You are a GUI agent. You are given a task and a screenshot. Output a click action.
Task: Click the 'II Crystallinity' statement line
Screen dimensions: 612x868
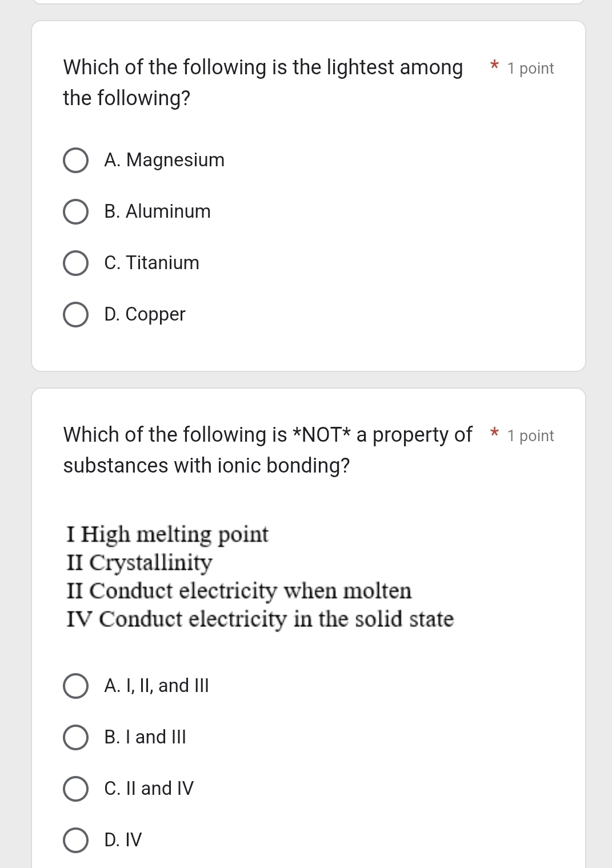pos(139,562)
